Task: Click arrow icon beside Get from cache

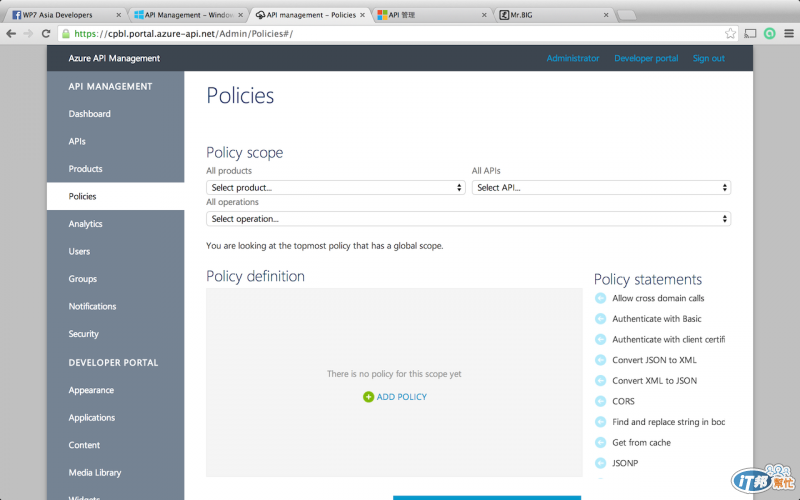Action: [x=601, y=442]
